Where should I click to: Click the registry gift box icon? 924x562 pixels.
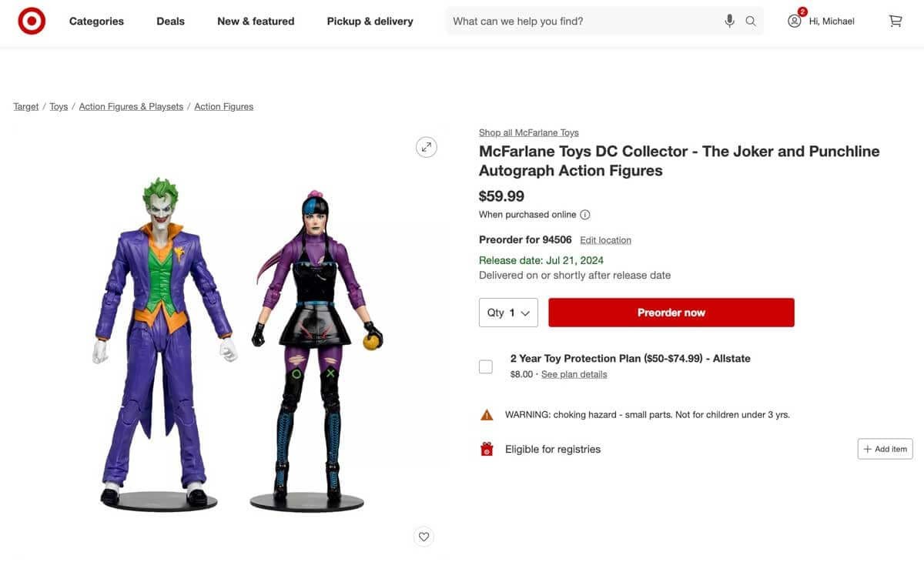point(486,448)
